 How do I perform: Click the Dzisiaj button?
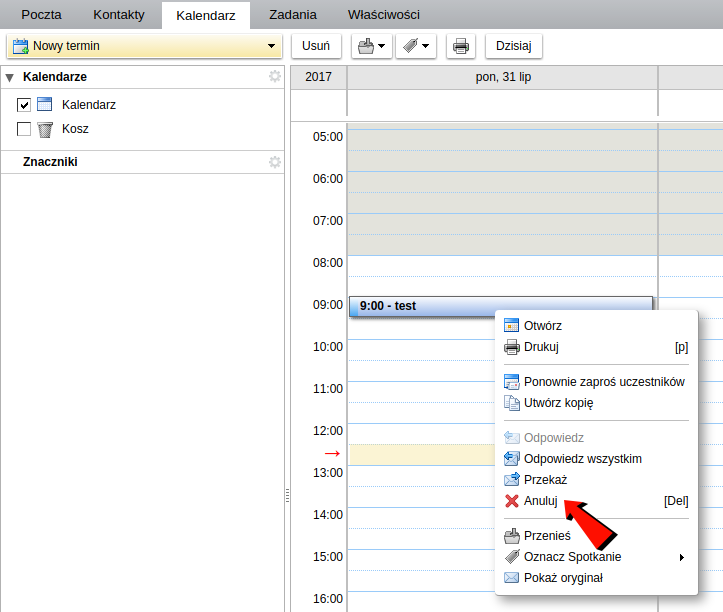(513, 46)
